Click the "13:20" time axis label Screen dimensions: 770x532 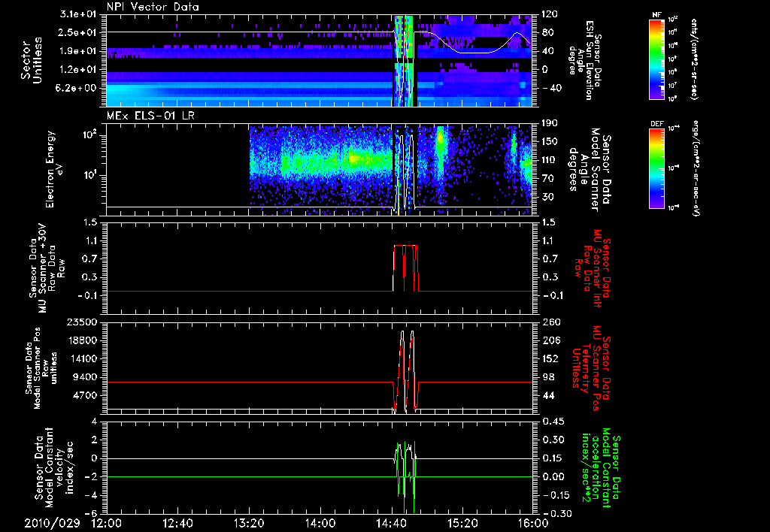pyautogui.click(x=249, y=523)
